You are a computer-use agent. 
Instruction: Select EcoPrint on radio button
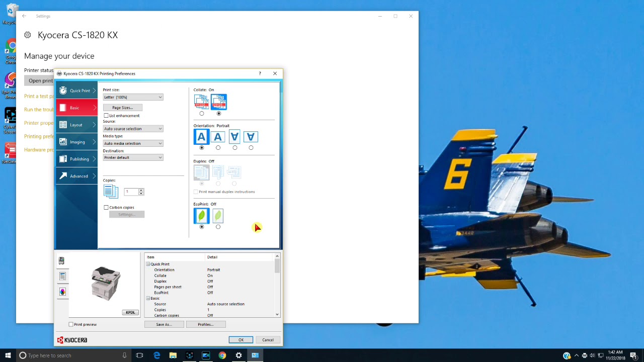point(218,227)
